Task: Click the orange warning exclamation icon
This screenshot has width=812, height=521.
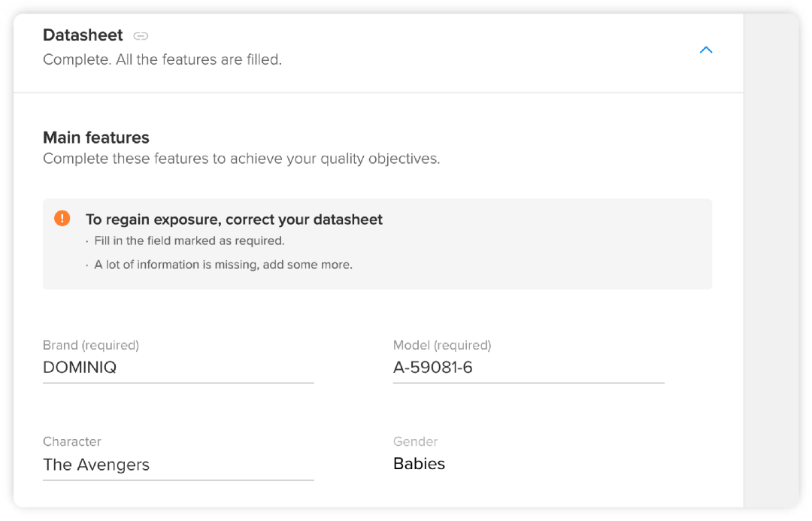Action: [x=62, y=219]
